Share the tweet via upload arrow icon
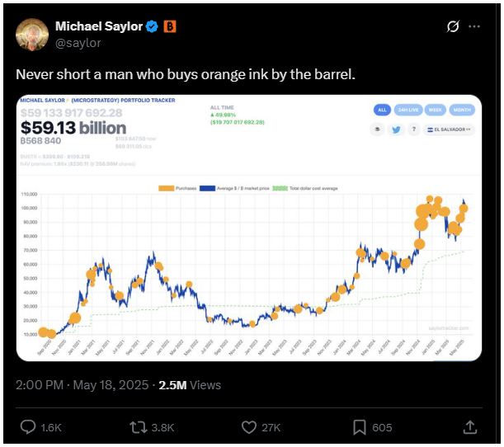 coord(469,427)
